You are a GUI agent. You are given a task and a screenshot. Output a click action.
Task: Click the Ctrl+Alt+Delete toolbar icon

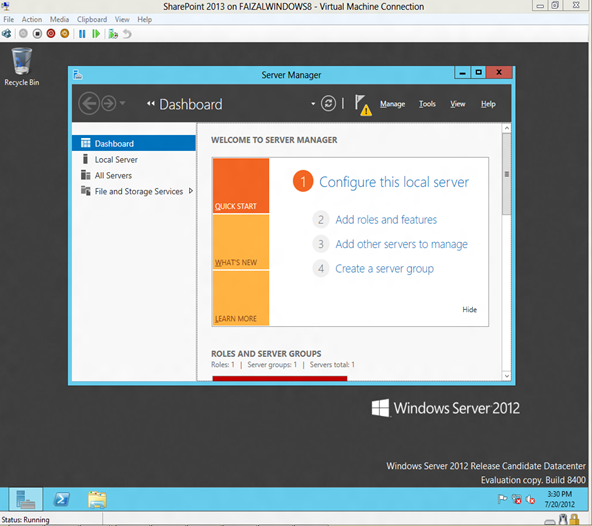[6, 34]
